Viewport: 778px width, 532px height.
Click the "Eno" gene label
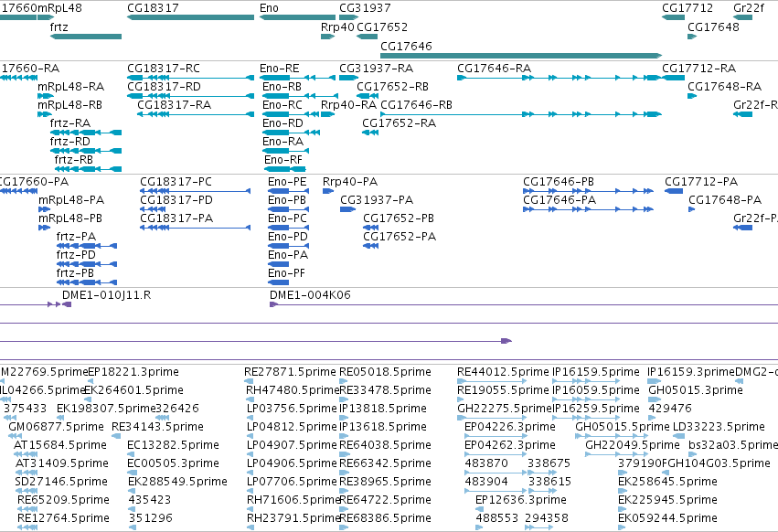(269, 8)
